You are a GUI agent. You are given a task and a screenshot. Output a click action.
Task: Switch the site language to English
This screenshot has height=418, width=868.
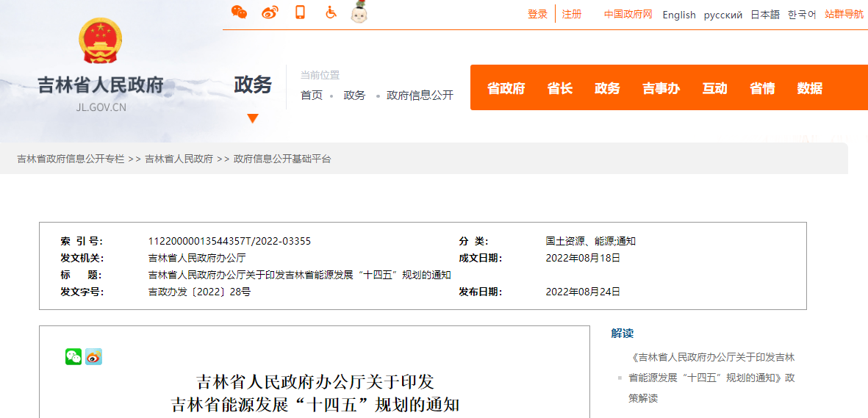pos(678,15)
